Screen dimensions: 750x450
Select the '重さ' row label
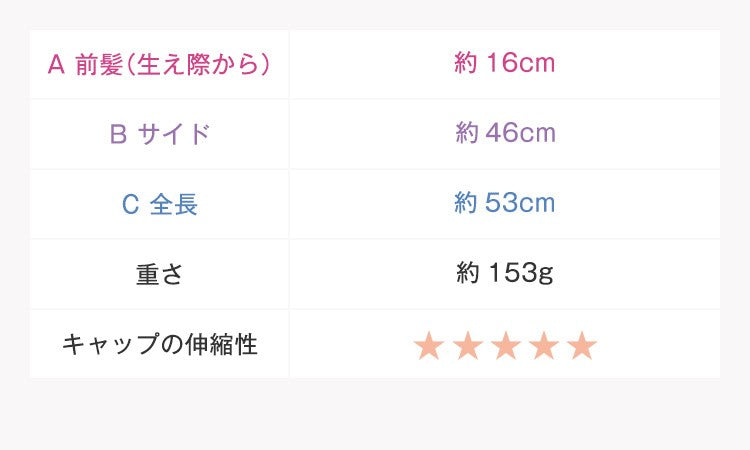click(160, 274)
